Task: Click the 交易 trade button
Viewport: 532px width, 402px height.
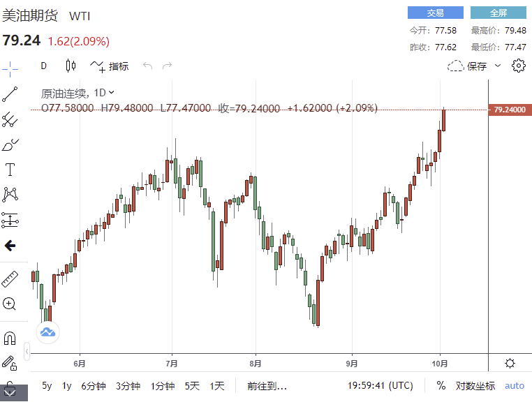Action: click(x=435, y=13)
